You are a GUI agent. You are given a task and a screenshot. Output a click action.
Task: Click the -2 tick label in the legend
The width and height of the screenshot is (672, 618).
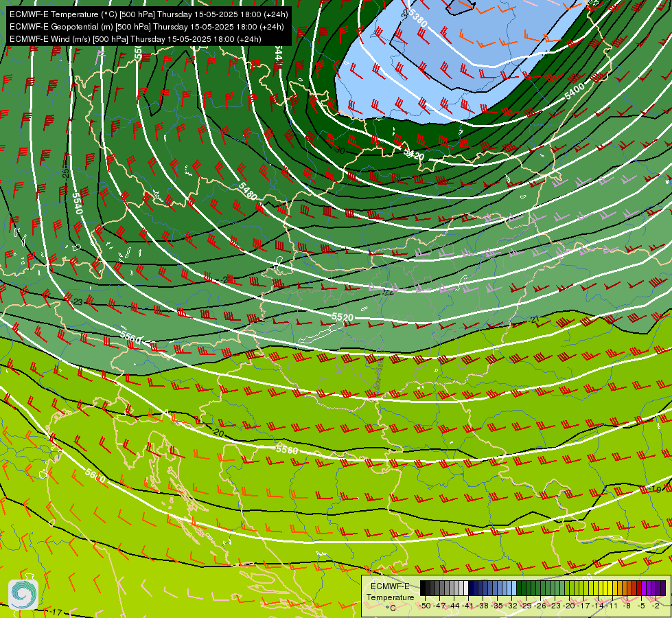(x=656, y=606)
